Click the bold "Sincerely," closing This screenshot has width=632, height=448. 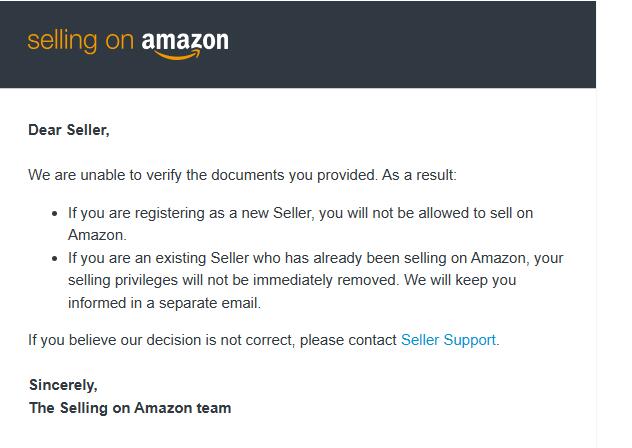[x=63, y=385]
